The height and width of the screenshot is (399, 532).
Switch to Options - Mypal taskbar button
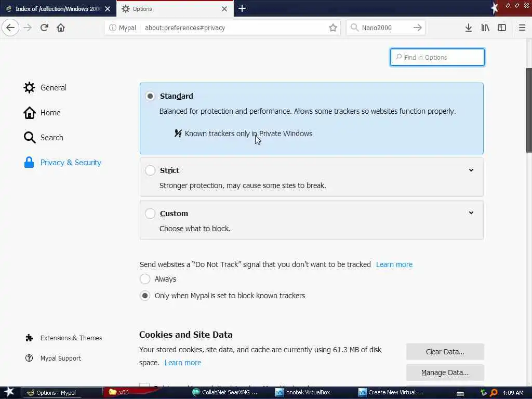pyautogui.click(x=62, y=393)
